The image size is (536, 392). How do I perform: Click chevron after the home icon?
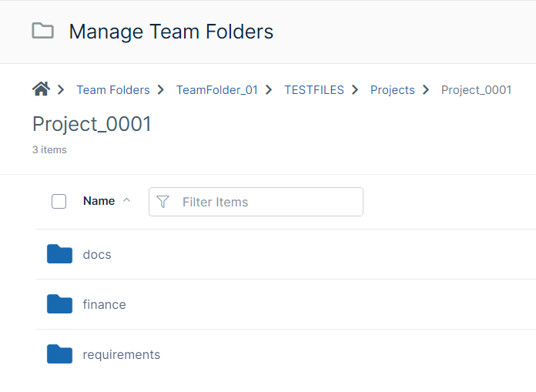pyautogui.click(x=61, y=90)
